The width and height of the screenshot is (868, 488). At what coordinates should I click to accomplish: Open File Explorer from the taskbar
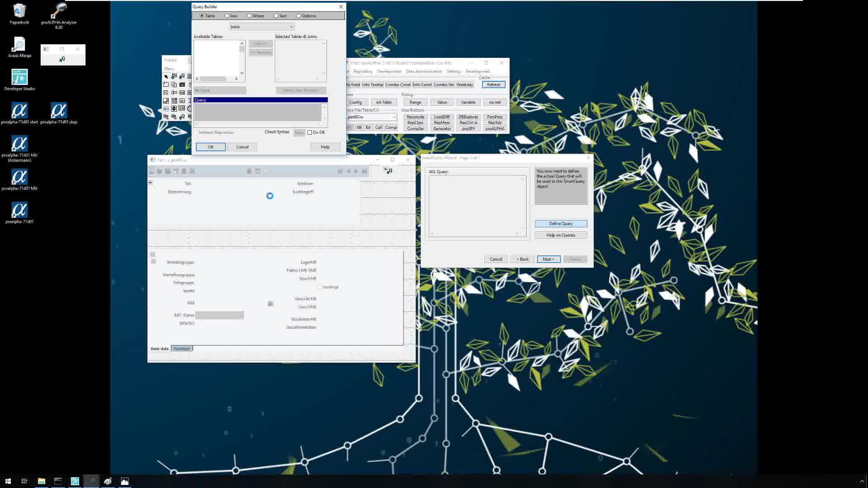[41, 481]
